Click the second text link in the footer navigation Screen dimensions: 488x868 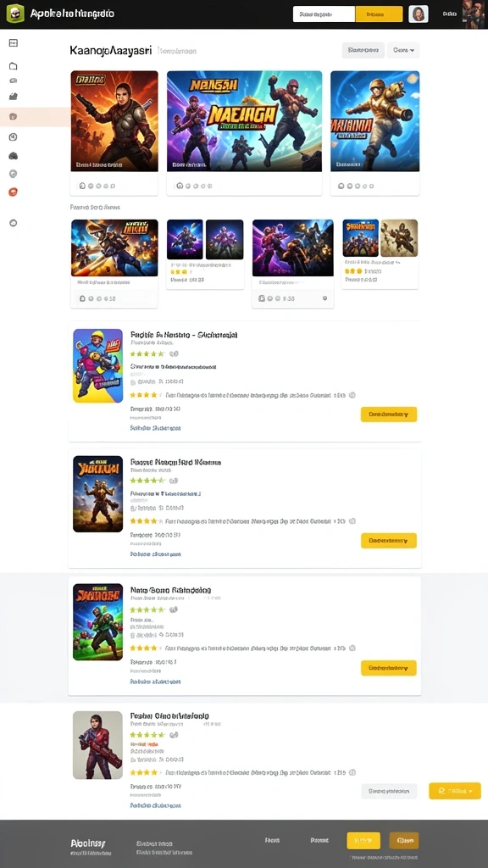319,840
